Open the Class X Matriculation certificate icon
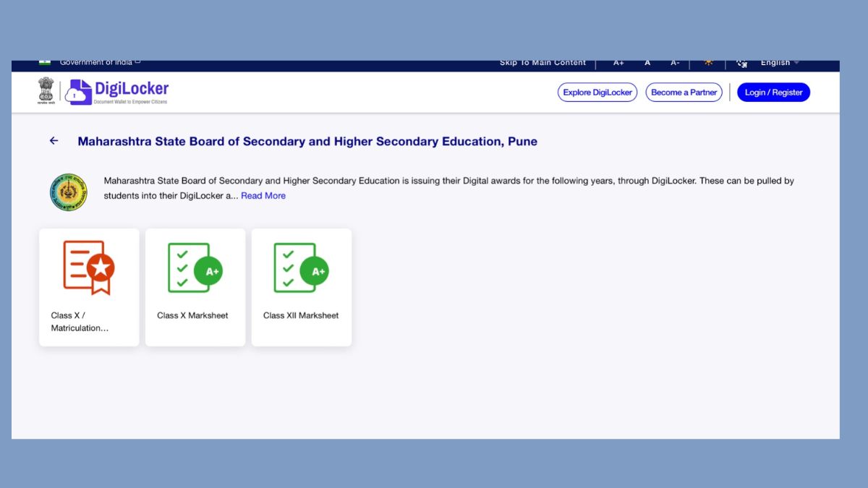This screenshot has height=488, width=868. [x=89, y=267]
